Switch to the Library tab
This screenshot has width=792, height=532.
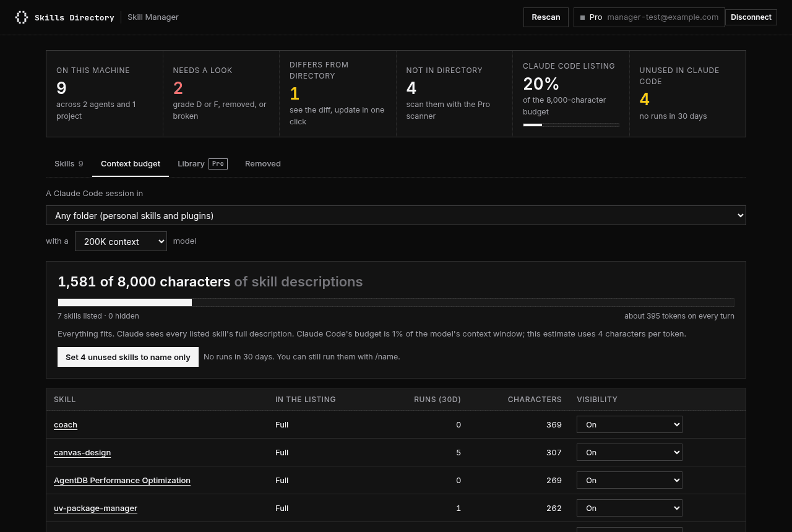(202, 164)
